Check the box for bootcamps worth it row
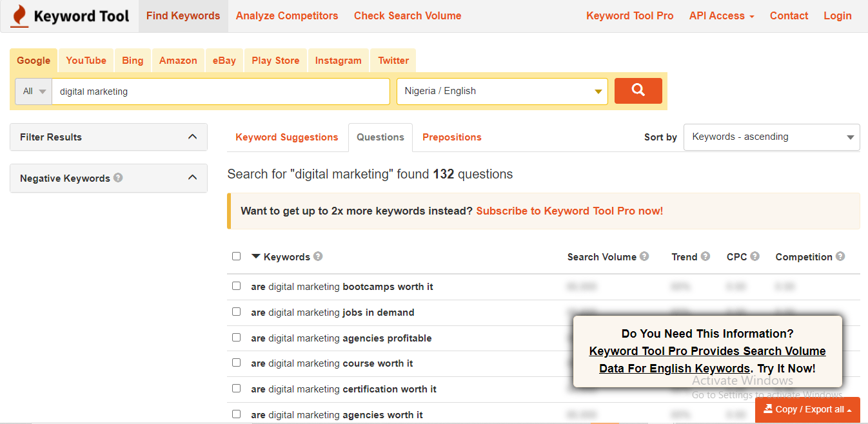The width and height of the screenshot is (868, 424). point(236,285)
